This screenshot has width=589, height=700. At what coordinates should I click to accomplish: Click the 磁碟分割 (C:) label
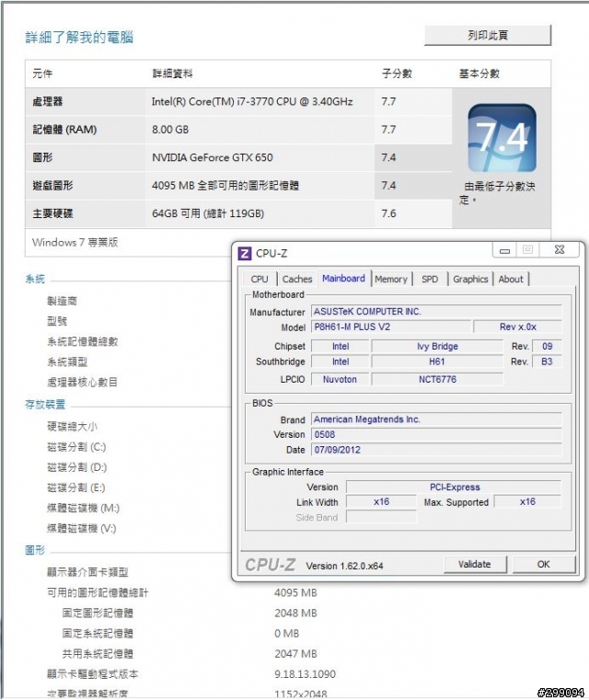[76, 447]
